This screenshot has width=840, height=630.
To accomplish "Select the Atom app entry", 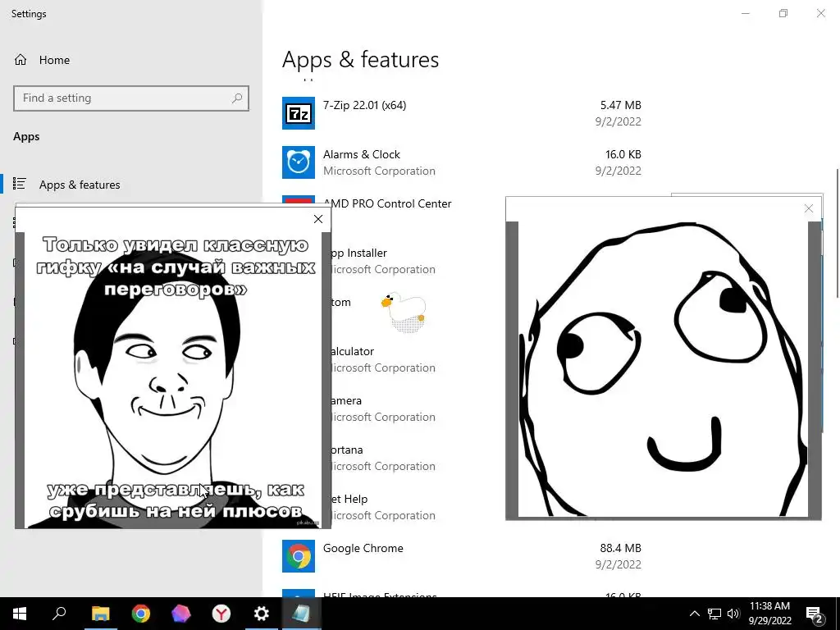I will [x=340, y=302].
